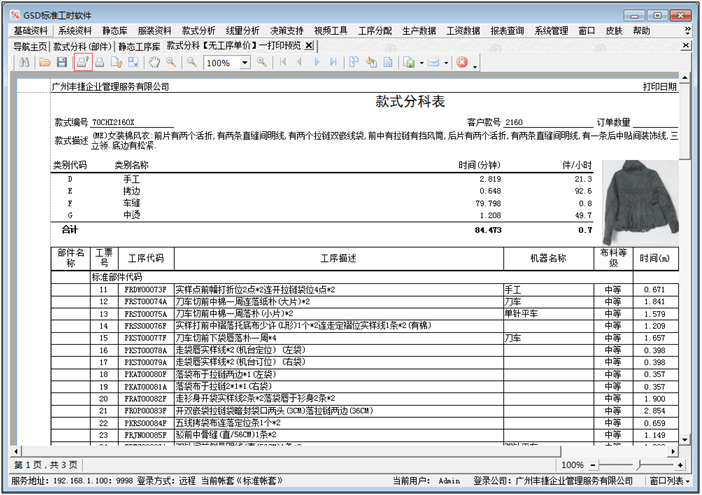Viewport: 702px width, 495px height.
Task: Click the zoom slider minus button
Action: pos(592,465)
